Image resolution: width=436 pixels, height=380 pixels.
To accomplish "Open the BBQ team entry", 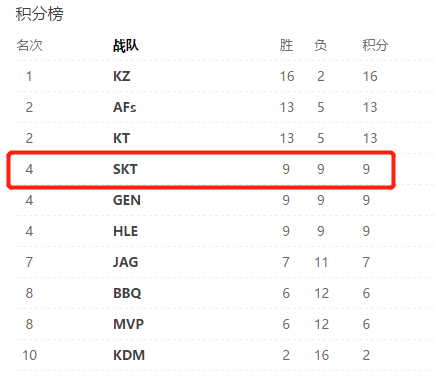I will (x=127, y=293).
